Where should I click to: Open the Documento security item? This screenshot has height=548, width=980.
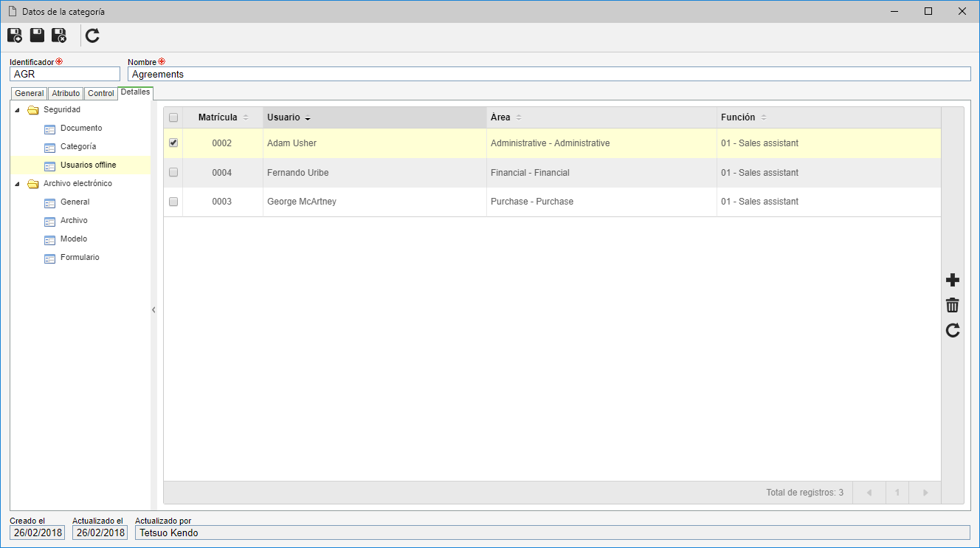(81, 129)
